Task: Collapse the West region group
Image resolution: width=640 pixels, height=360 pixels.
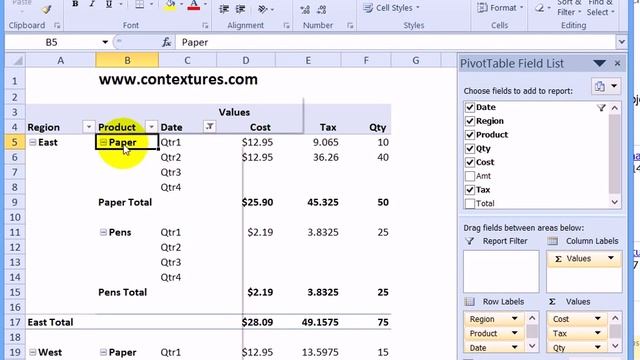Action: [x=33, y=352]
